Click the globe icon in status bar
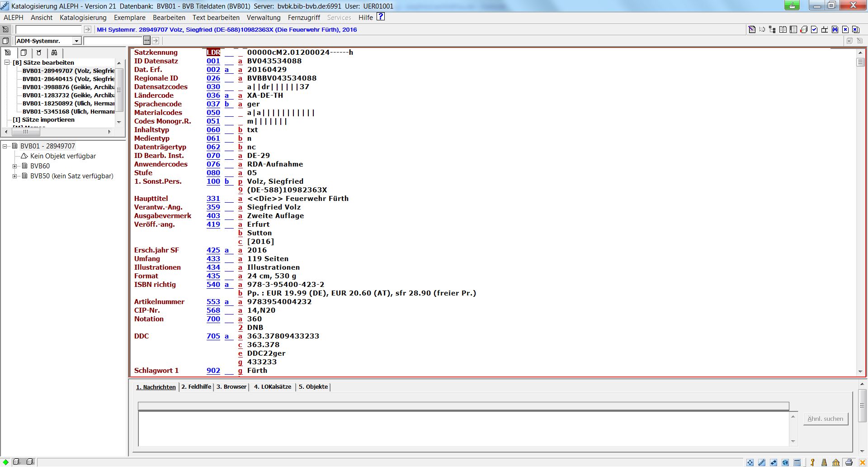The height and width of the screenshot is (467, 868). (785, 462)
